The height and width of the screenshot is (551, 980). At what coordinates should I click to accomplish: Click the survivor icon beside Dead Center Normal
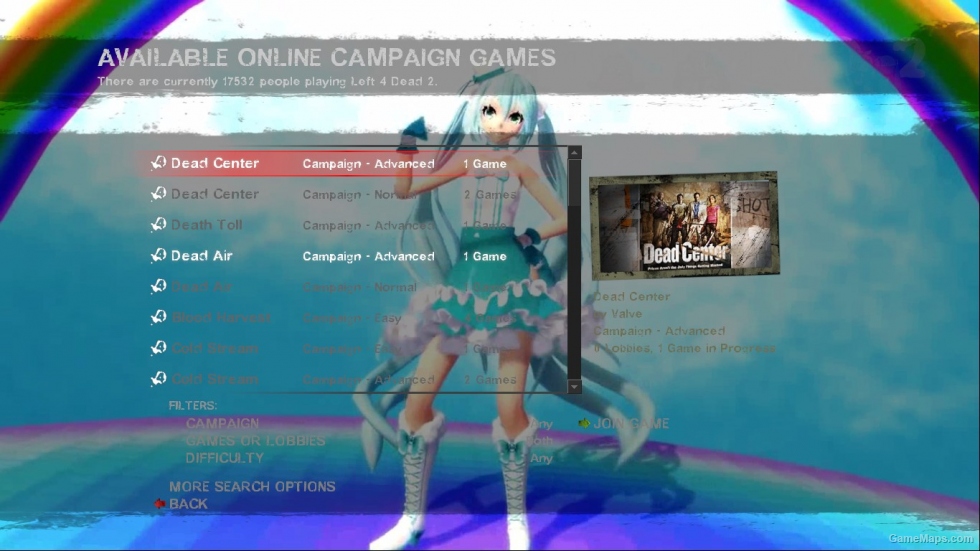tap(158, 194)
